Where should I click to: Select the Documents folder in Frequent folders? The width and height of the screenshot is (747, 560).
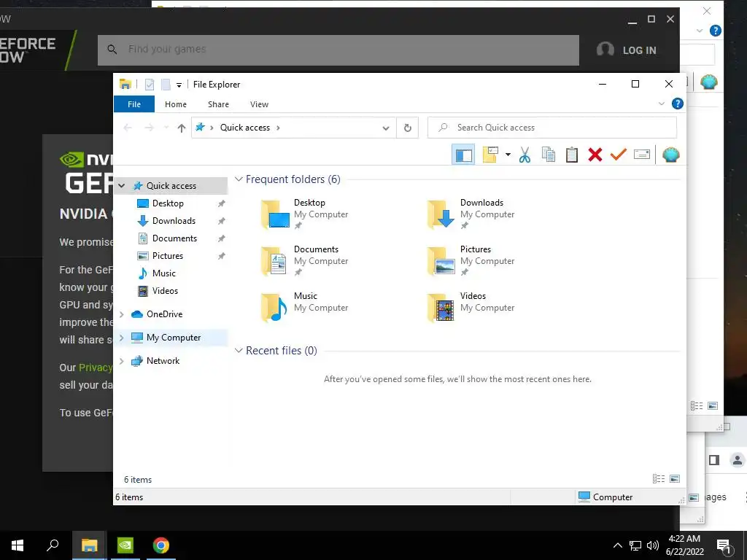pos(305,260)
